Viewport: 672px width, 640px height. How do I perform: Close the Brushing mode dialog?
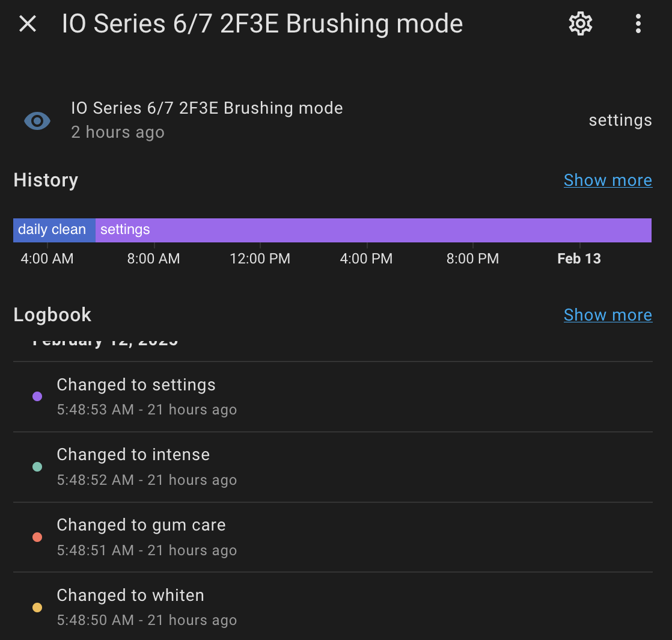pyautogui.click(x=28, y=23)
